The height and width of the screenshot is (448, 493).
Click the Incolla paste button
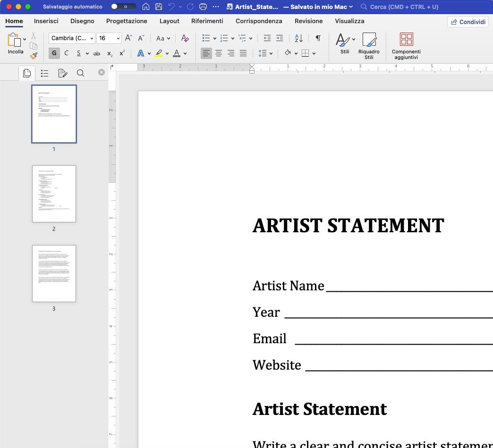point(15,43)
